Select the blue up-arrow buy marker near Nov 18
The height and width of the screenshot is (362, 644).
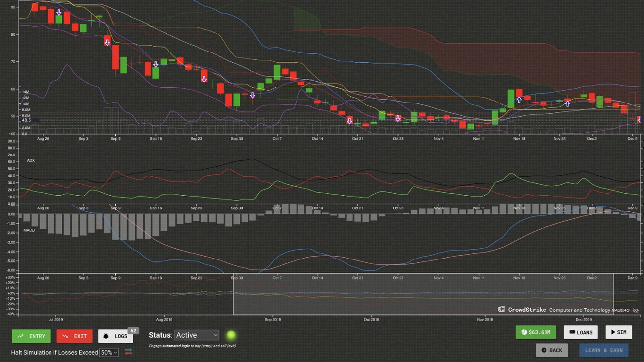[518, 99]
